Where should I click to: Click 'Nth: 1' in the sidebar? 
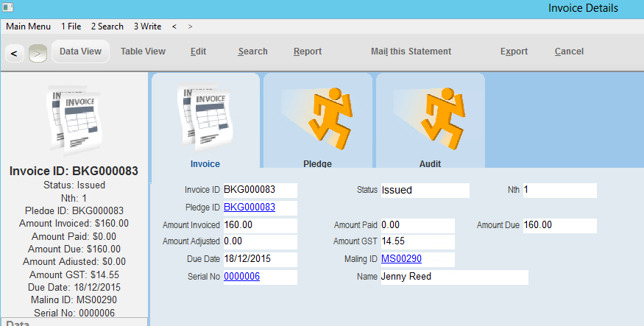74,198
